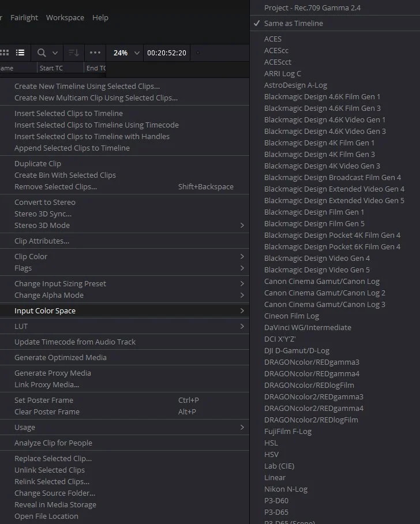Choose Generate Proxy Media

52,373
